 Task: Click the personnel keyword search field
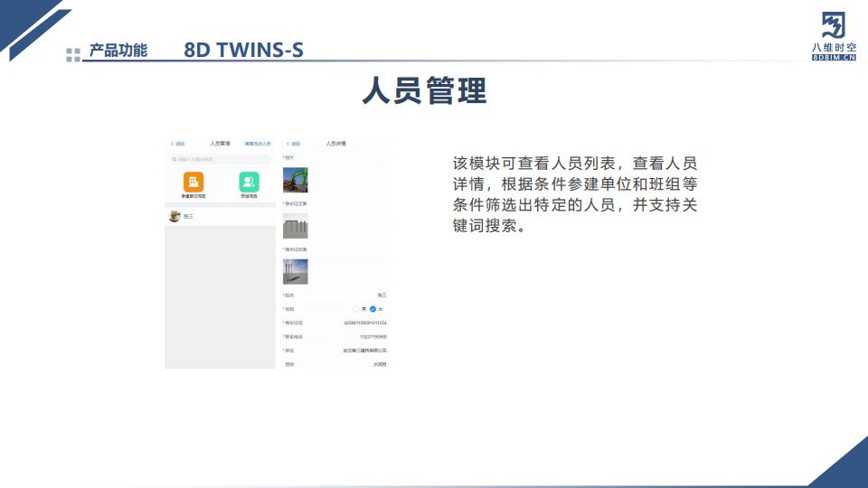[x=222, y=159]
